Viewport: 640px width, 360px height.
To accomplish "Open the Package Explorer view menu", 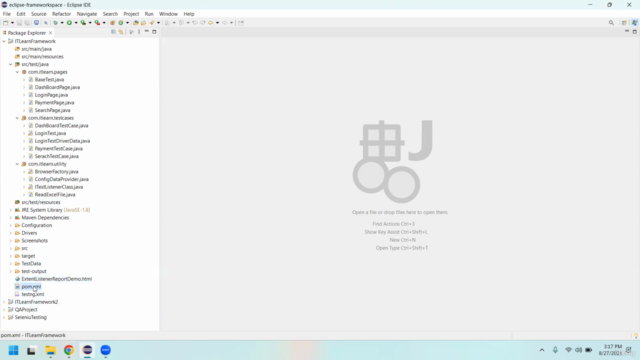I will pos(139,32).
